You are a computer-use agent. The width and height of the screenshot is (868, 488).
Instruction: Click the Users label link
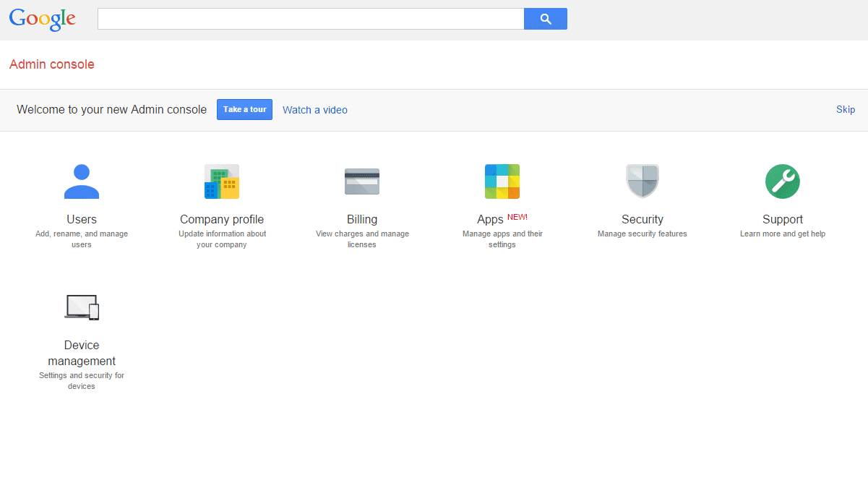82,219
